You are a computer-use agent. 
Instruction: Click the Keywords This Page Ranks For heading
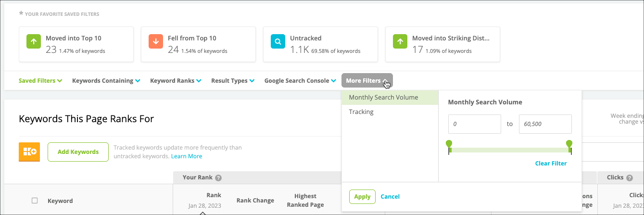pyautogui.click(x=87, y=119)
